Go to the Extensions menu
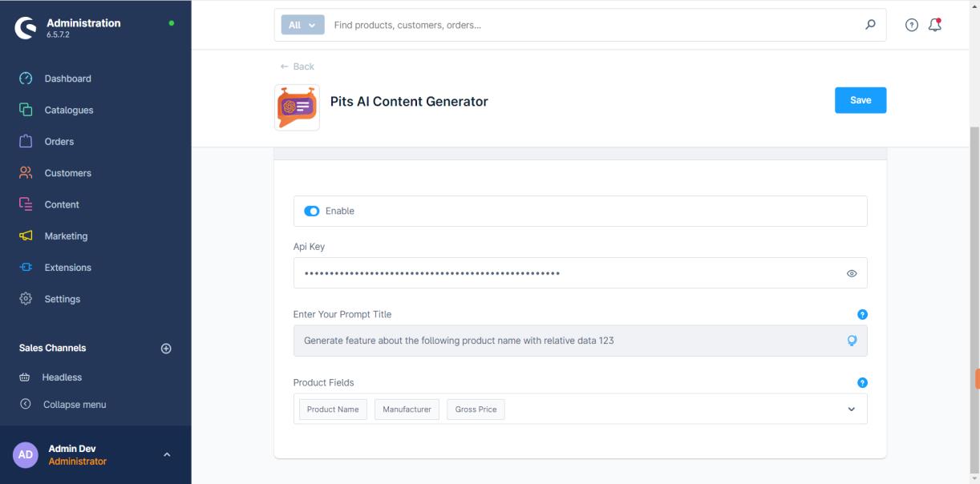The image size is (980, 484). (67, 268)
